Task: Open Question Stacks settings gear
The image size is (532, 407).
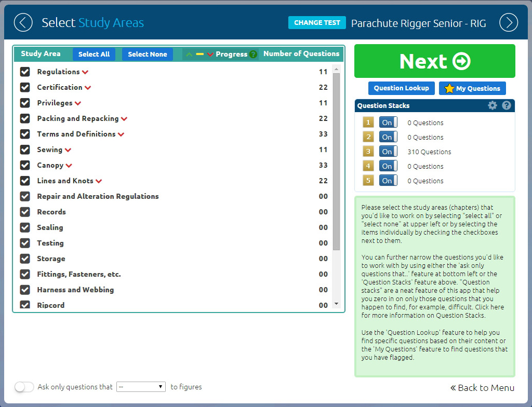Action: [x=493, y=105]
